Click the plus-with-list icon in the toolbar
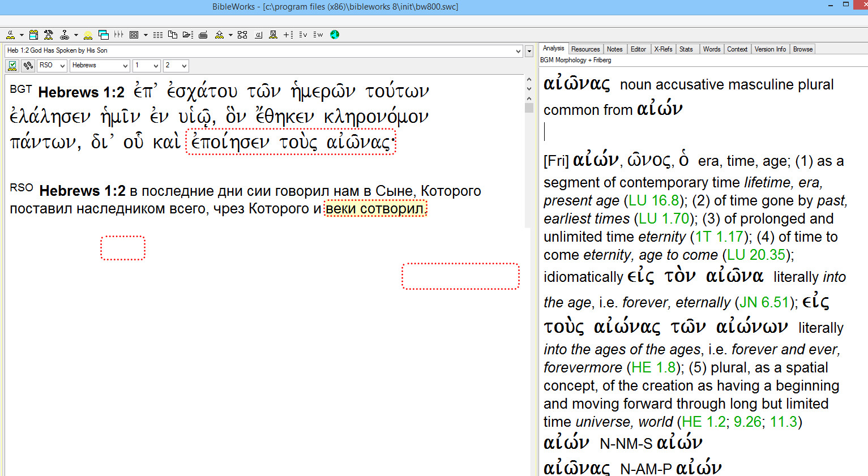The width and height of the screenshot is (868, 476). [288, 35]
